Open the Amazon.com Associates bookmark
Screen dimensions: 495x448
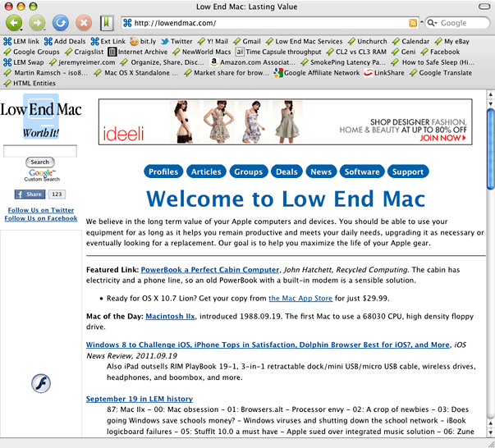253,62
